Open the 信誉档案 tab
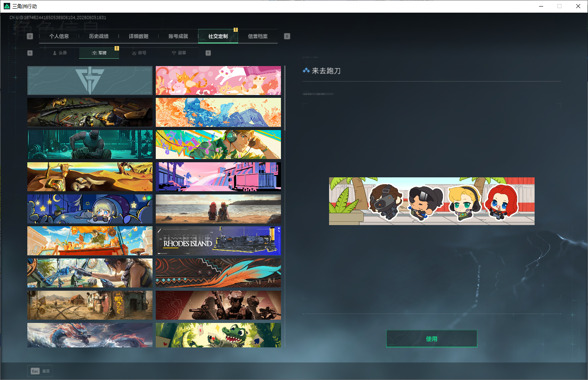Image resolution: width=588 pixels, height=380 pixels. (258, 36)
